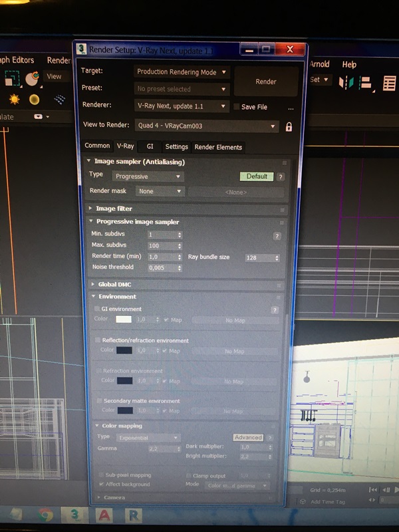Pick the Reflection/refraction environment color swatch
The width and height of the screenshot is (399, 532).
124,350
